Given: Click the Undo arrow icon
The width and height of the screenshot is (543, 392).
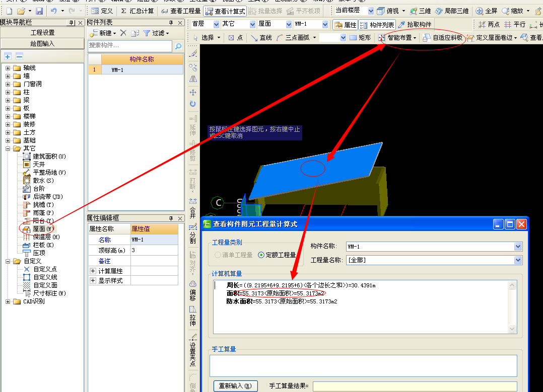Looking at the screenshot, I should click(54, 11).
